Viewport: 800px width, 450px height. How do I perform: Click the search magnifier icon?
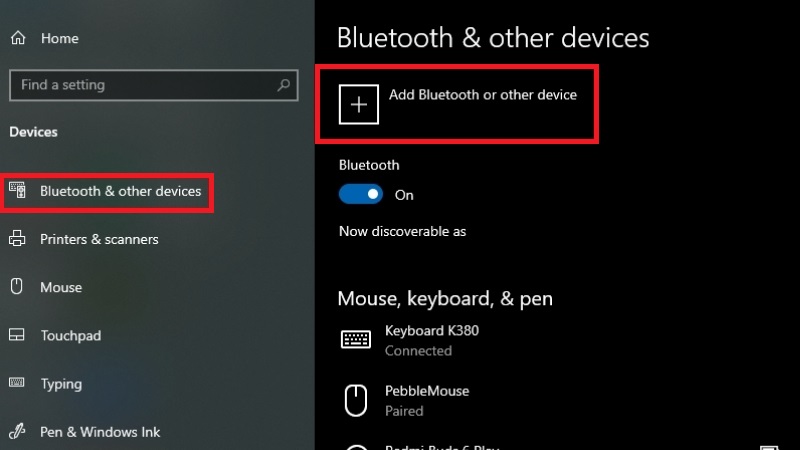[x=285, y=85]
